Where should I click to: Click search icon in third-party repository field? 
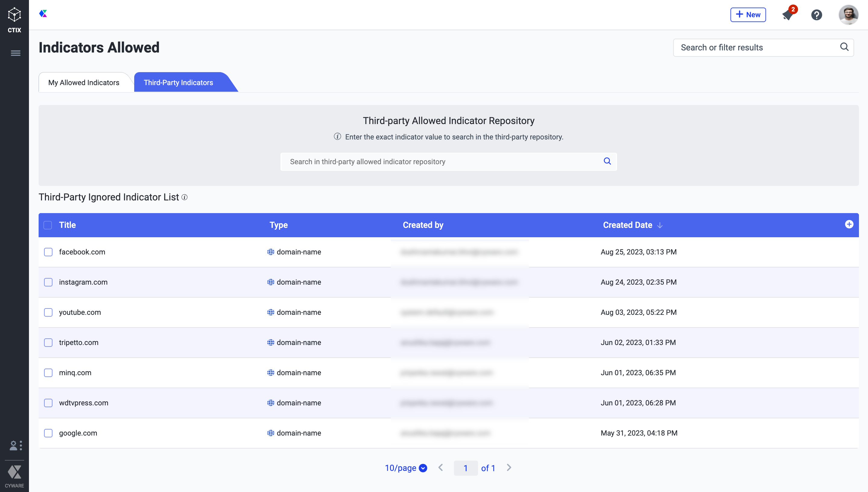[607, 161]
